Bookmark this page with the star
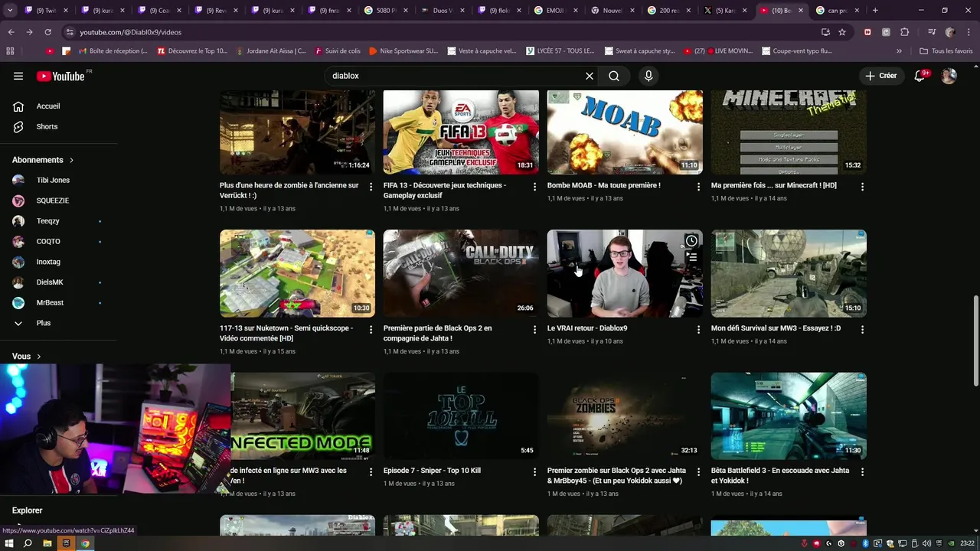980x551 pixels. (x=842, y=32)
